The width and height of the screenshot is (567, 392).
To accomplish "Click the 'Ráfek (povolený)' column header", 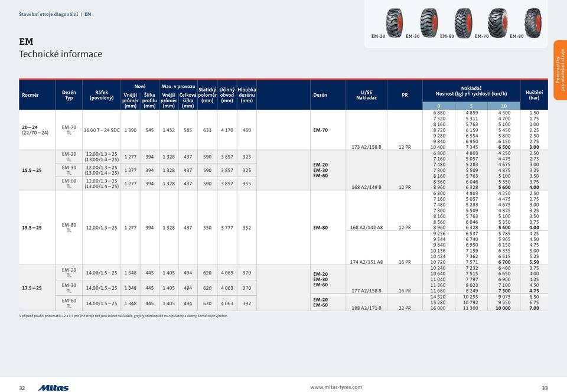I will pyautogui.click(x=102, y=95).
